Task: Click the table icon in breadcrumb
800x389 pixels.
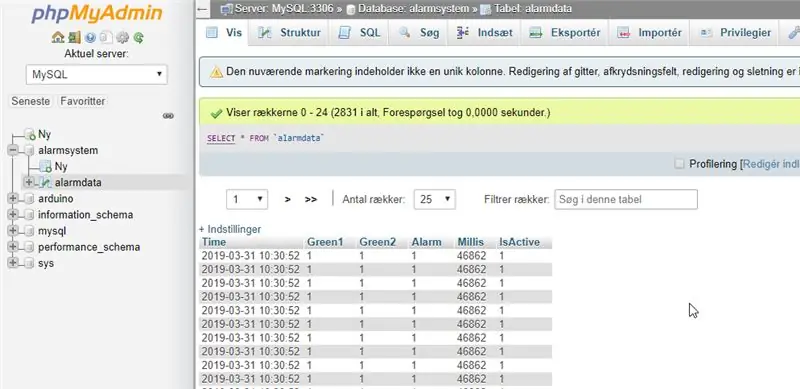Action: click(x=486, y=9)
